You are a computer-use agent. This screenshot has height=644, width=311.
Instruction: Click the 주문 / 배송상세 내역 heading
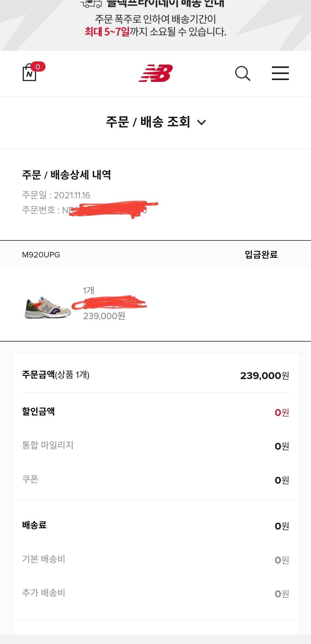point(67,175)
